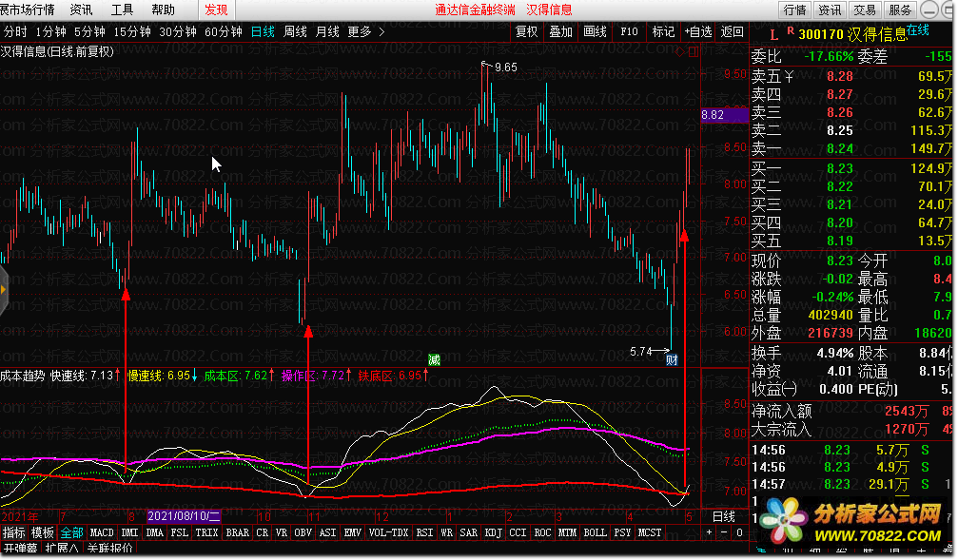Click the plus zoom button beside the indicator bar
Image resolution: width=958 pixels, height=560 pixels.
click(x=710, y=532)
